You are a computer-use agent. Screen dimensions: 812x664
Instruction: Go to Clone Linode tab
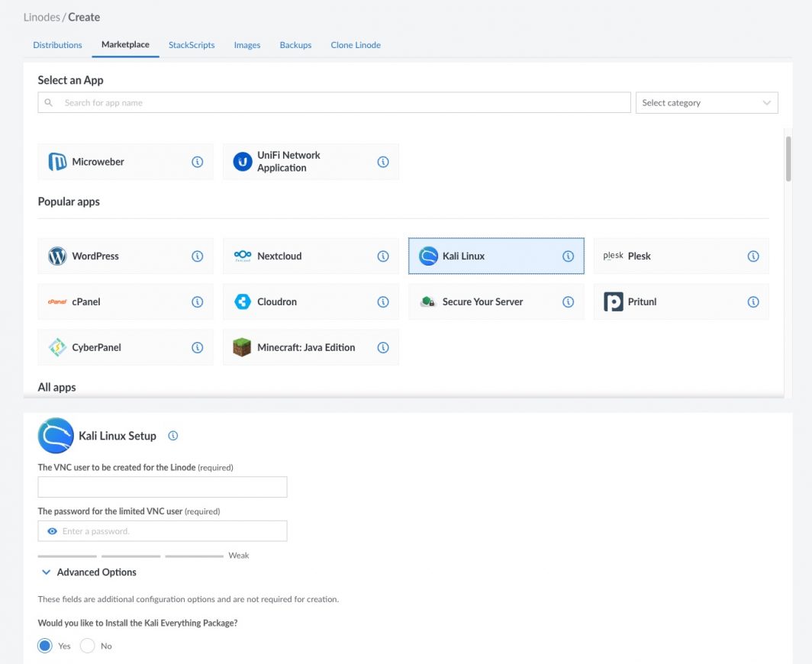tap(356, 45)
